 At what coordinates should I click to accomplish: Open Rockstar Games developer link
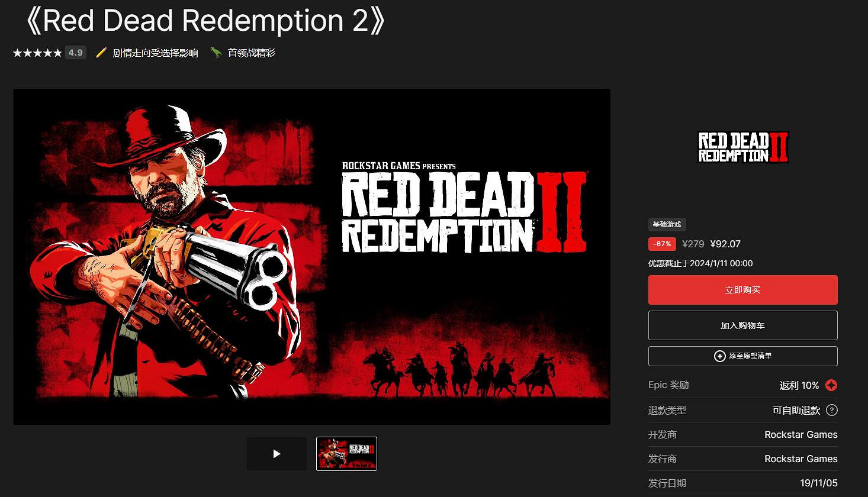point(801,434)
